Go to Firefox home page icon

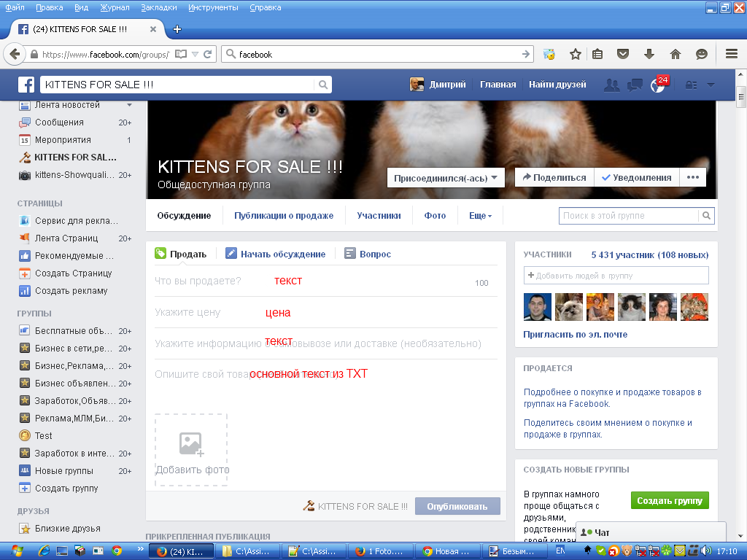[675, 54]
